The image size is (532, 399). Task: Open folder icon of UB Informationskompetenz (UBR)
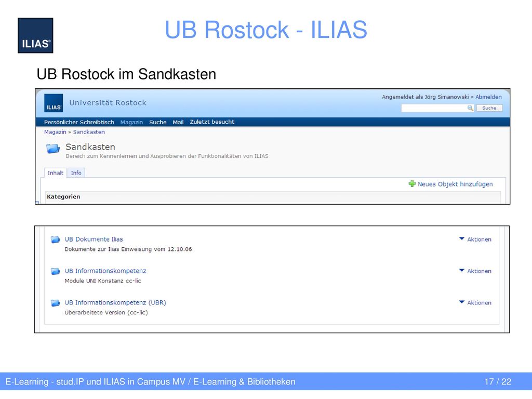point(55,303)
